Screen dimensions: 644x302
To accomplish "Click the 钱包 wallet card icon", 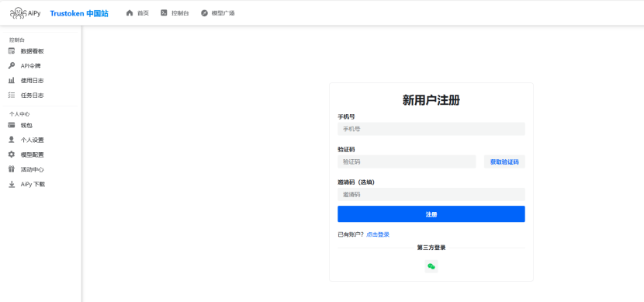I will (x=12, y=125).
